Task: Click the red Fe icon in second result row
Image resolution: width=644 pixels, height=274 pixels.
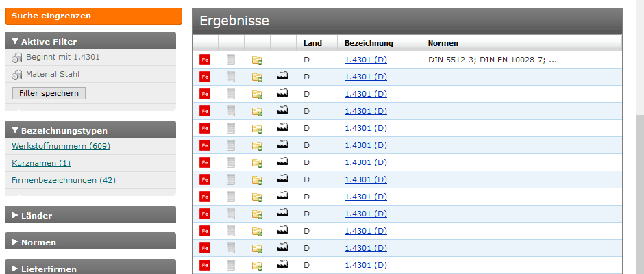Action: 204,77
